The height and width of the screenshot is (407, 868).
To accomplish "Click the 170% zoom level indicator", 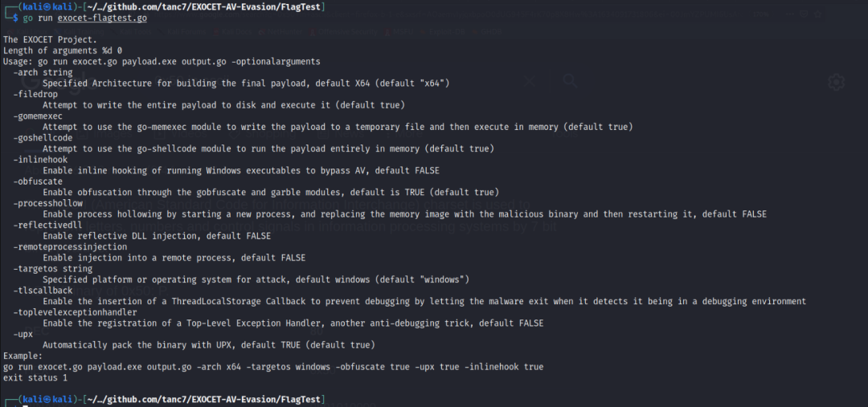I will [x=761, y=14].
